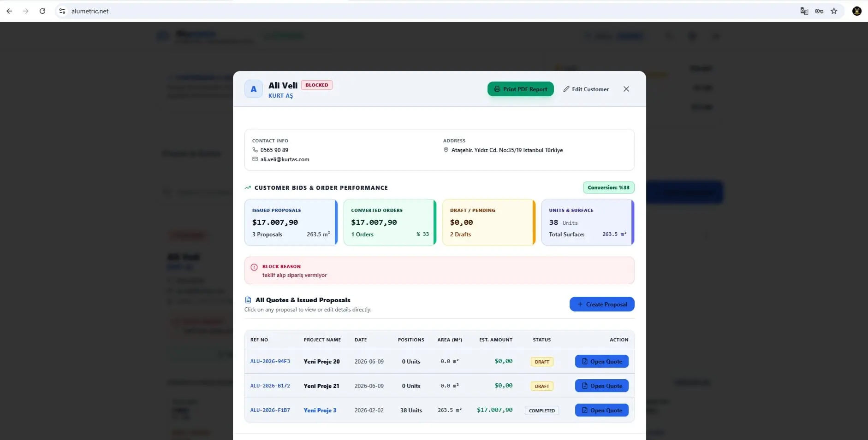Click the REF NO column header

point(259,340)
